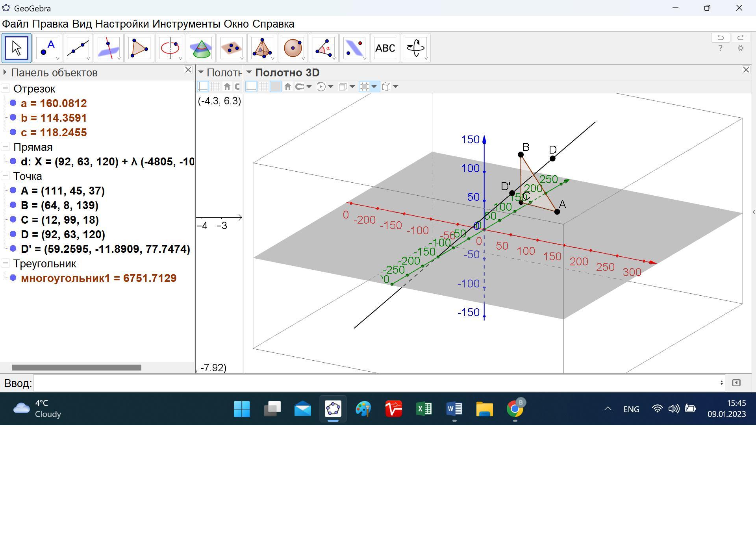Toggle visibility of segment a

click(x=13, y=103)
